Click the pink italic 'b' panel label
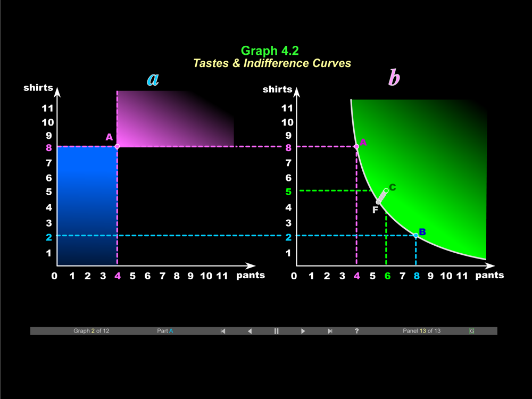The width and height of the screenshot is (532, 399). [394, 77]
